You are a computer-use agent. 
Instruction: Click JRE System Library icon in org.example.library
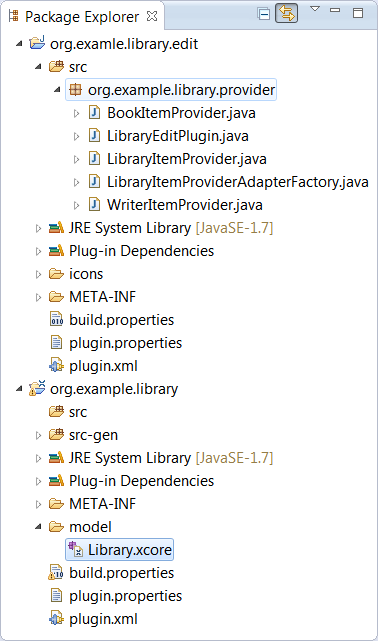[56, 457]
